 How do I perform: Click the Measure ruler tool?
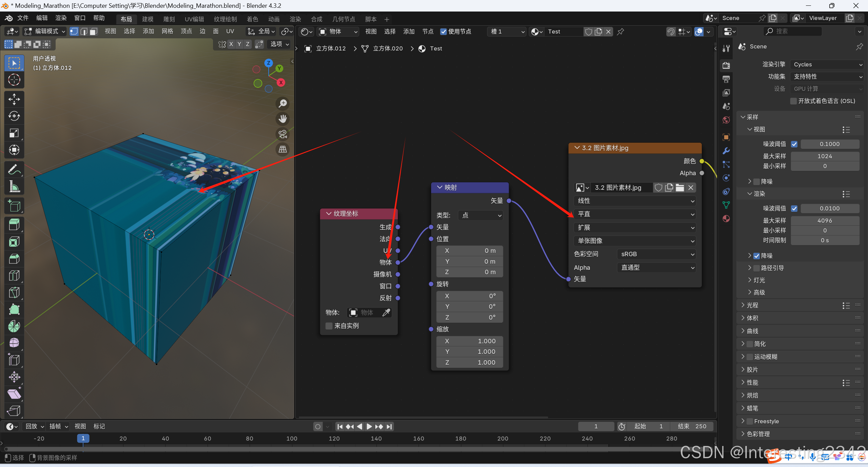coord(14,186)
